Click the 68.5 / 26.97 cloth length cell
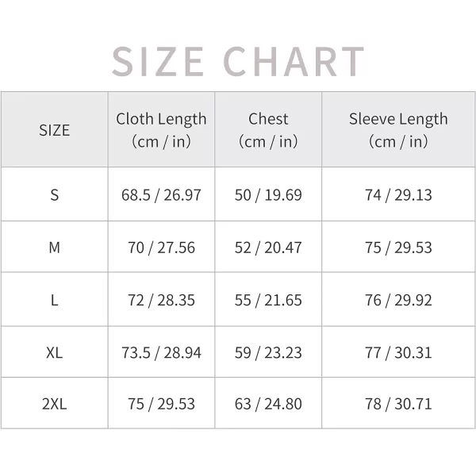The height and width of the screenshot is (476, 476). click(x=161, y=195)
